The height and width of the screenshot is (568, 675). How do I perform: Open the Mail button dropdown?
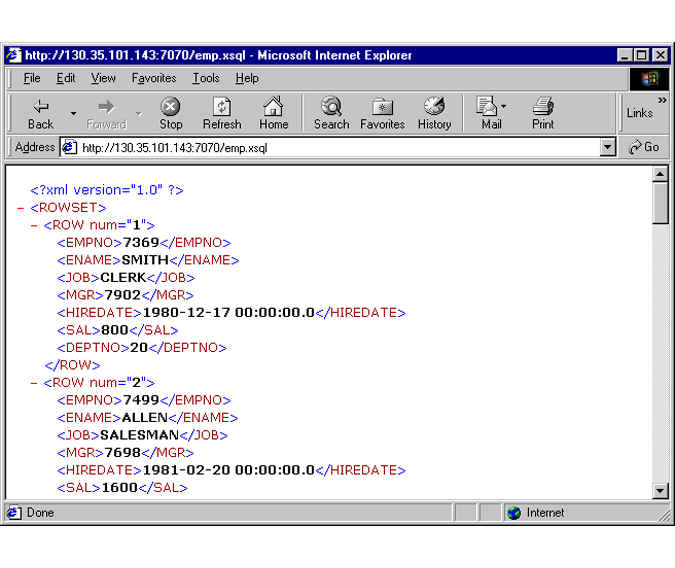tap(504, 105)
